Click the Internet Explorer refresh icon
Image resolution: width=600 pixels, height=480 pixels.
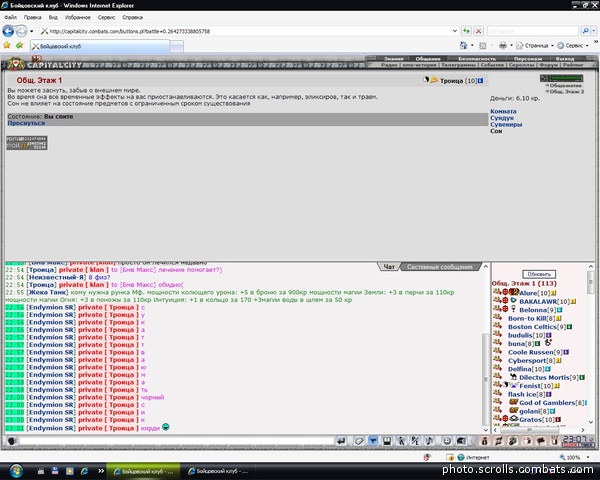466,31
